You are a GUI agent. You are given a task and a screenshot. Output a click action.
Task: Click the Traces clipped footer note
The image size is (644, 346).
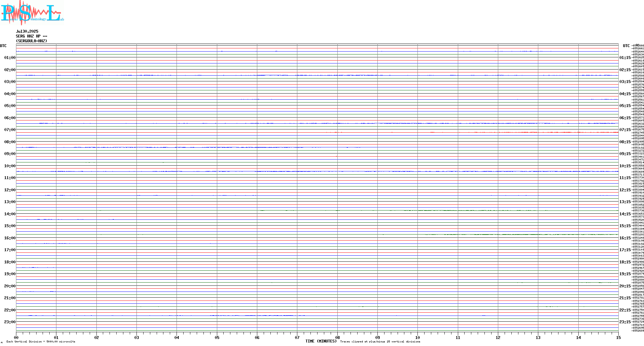click(380, 342)
